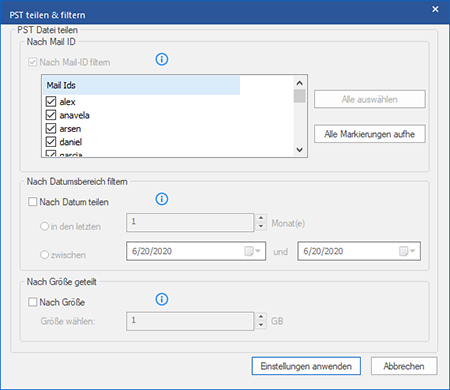Image resolution: width=450 pixels, height=390 pixels.
Task: Click the Alle Markierungen aufhe button
Action: pyautogui.click(x=370, y=134)
